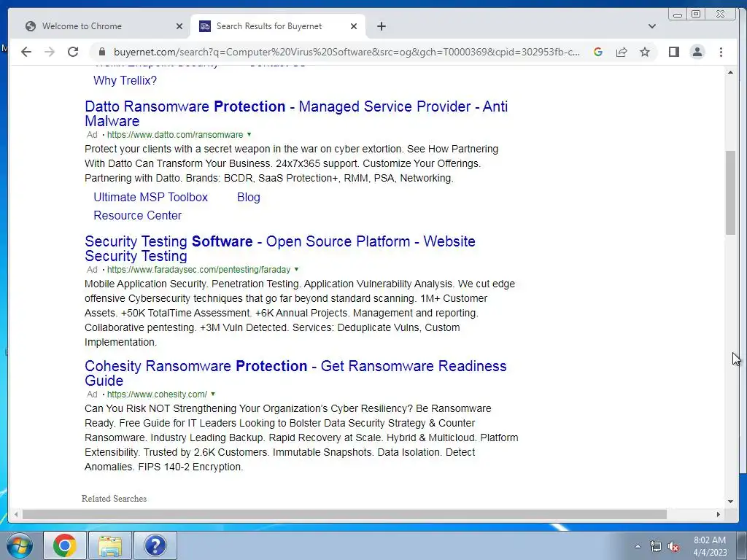Go back to the previous page
Image resolution: width=747 pixels, height=560 pixels.
[26, 52]
